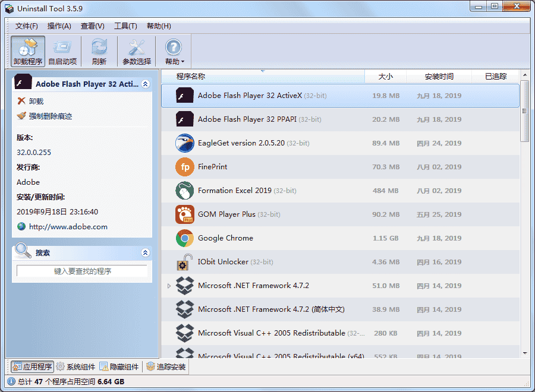535x392 pixels.
Task: Click the Adobe Flash Player 32 PPAPI icon
Action: tap(185, 119)
